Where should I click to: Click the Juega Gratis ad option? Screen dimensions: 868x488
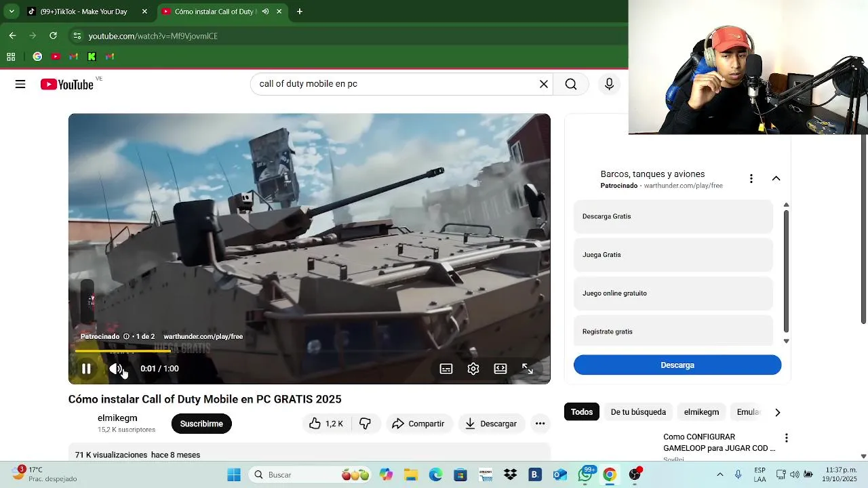(x=673, y=255)
